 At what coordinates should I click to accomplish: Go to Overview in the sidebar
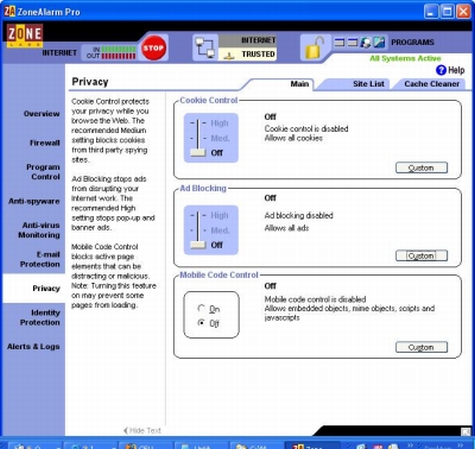click(x=41, y=114)
